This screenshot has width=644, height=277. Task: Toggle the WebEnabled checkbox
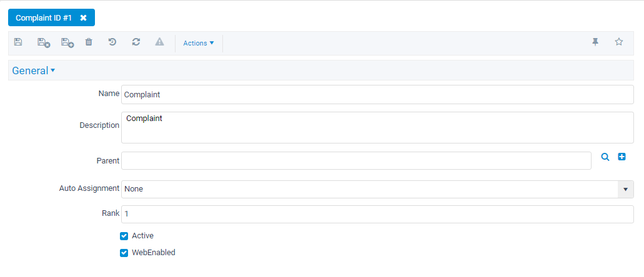[124, 253]
